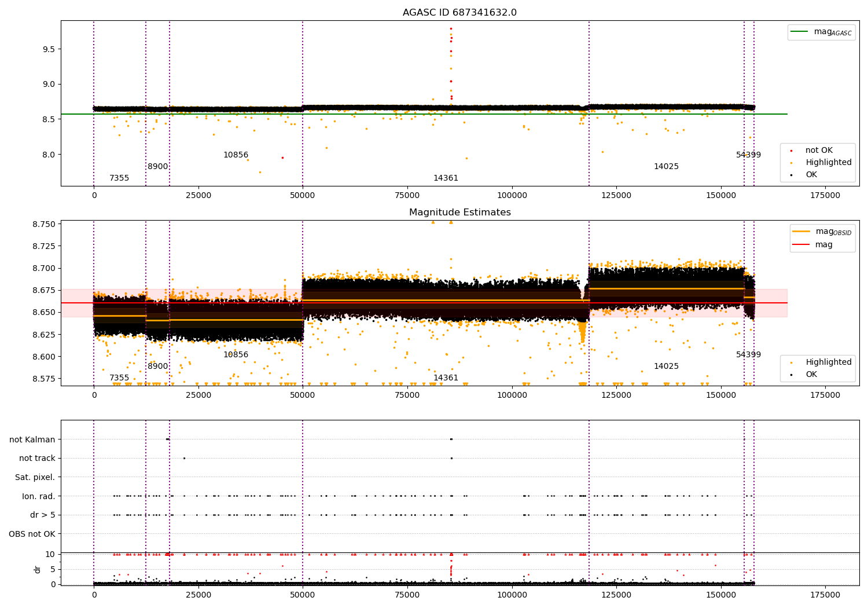Click the 'not track' axis label
Screen dimensions: 868x608
[37, 458]
